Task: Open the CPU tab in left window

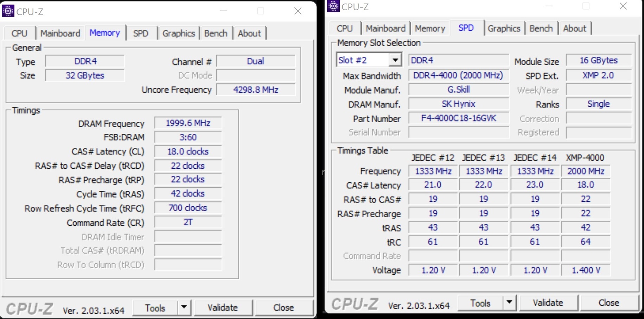Action: point(19,33)
